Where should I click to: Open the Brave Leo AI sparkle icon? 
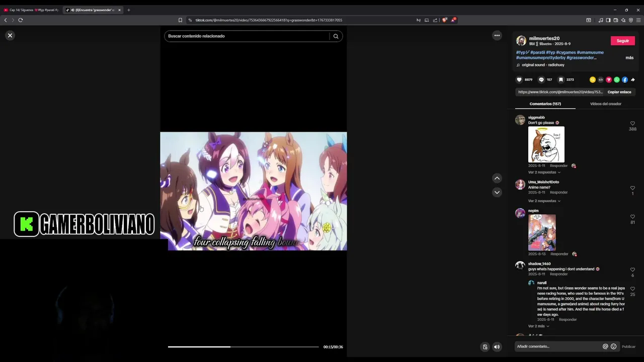623,20
